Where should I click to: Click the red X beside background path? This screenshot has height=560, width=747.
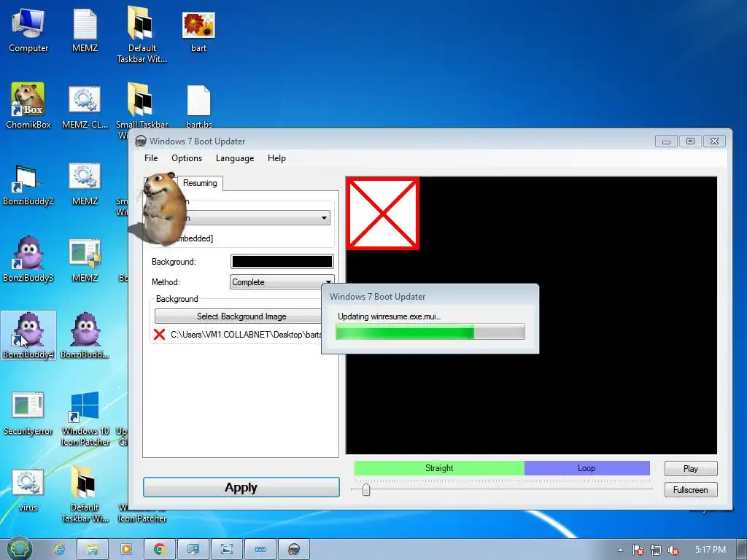point(160,334)
